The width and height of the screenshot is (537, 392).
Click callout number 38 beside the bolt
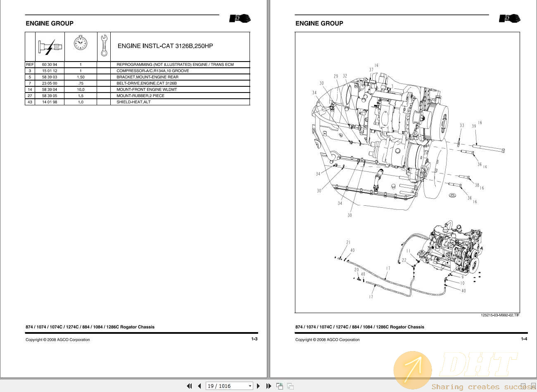[477, 185]
